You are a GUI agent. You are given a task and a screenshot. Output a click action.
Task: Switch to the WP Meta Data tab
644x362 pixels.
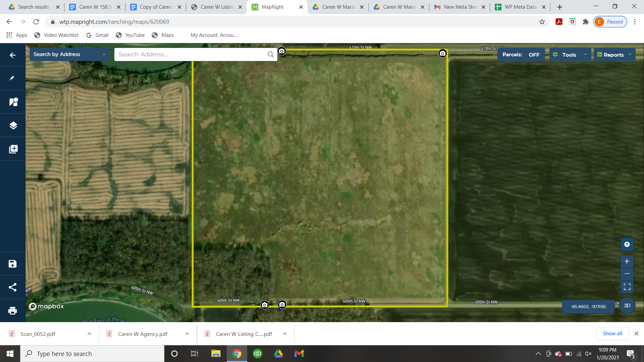520,7
